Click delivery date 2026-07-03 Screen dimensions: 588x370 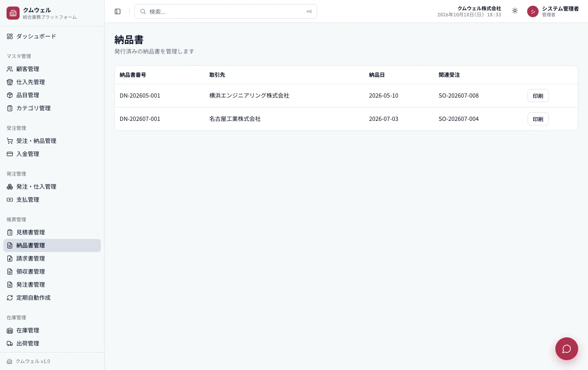(383, 119)
